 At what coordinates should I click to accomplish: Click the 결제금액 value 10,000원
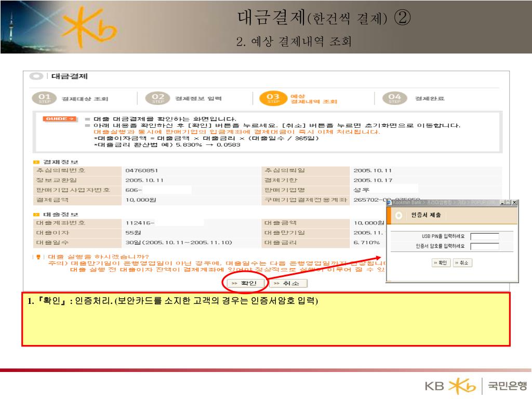tap(140, 200)
